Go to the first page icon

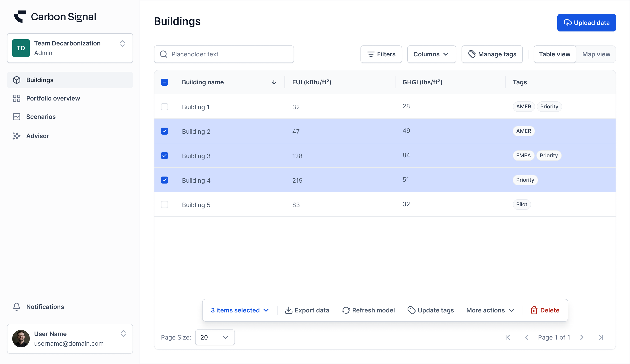coord(508,337)
